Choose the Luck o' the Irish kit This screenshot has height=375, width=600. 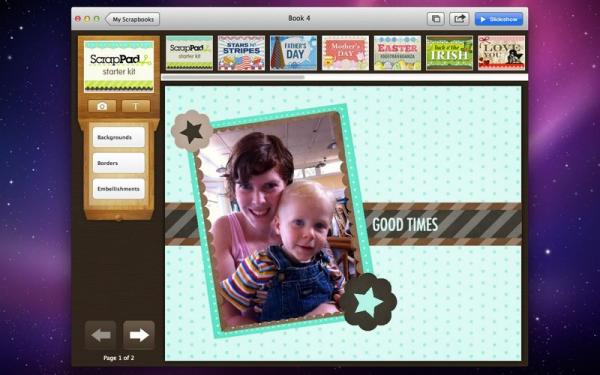(x=449, y=53)
